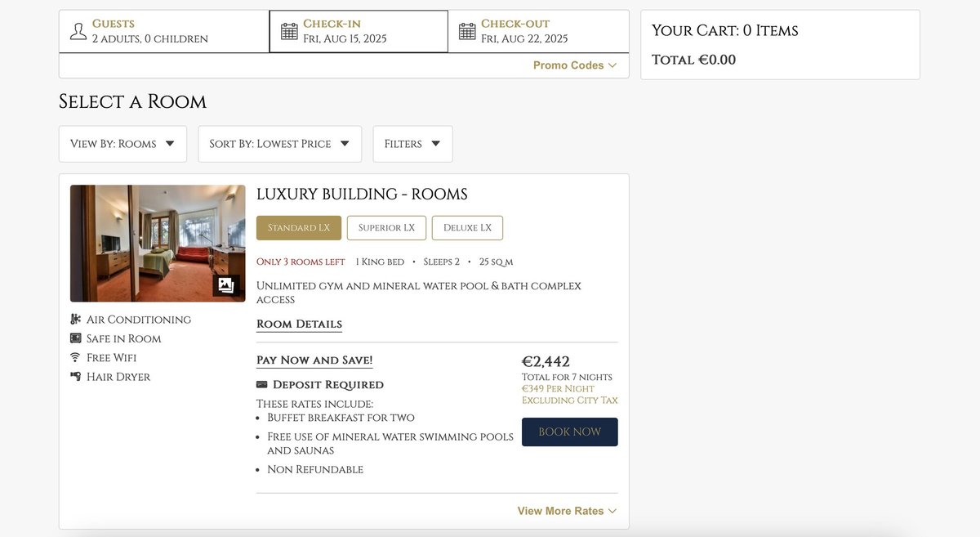Click the deposit required card icon
The height and width of the screenshot is (537, 980).
[262, 385]
